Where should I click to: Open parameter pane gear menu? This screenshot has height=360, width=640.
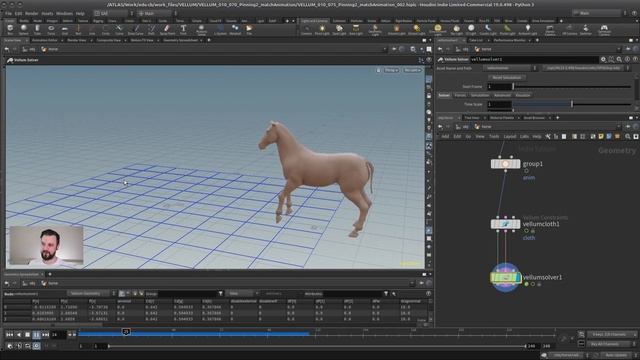click(603, 60)
